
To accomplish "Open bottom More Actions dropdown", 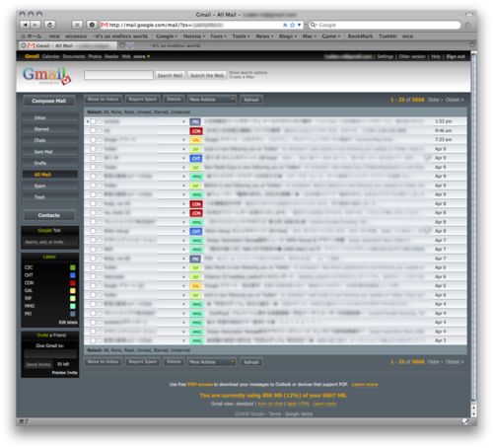I will pos(212,362).
